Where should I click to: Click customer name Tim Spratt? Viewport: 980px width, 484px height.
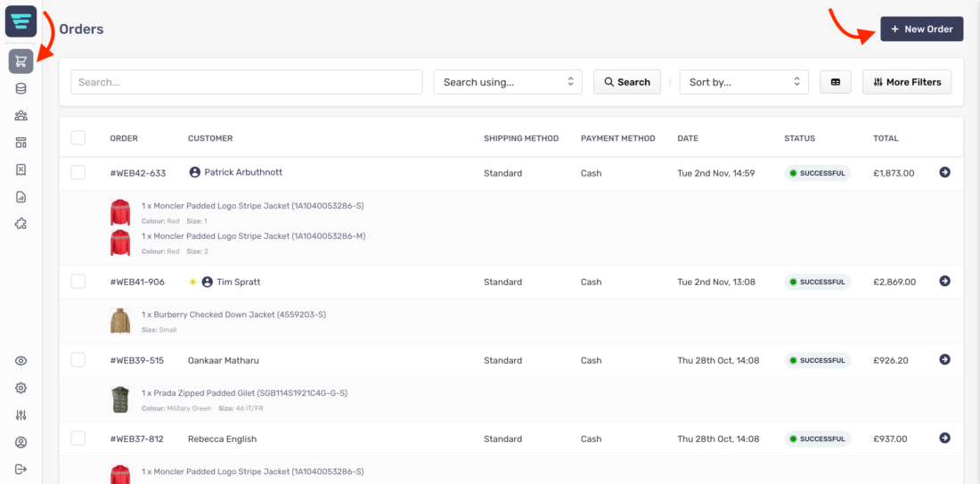pyautogui.click(x=239, y=282)
